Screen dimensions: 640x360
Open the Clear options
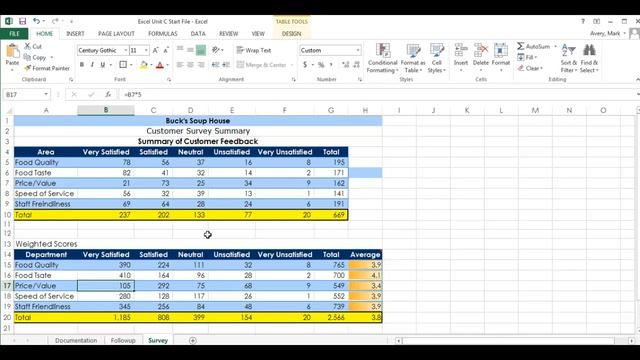point(530,68)
